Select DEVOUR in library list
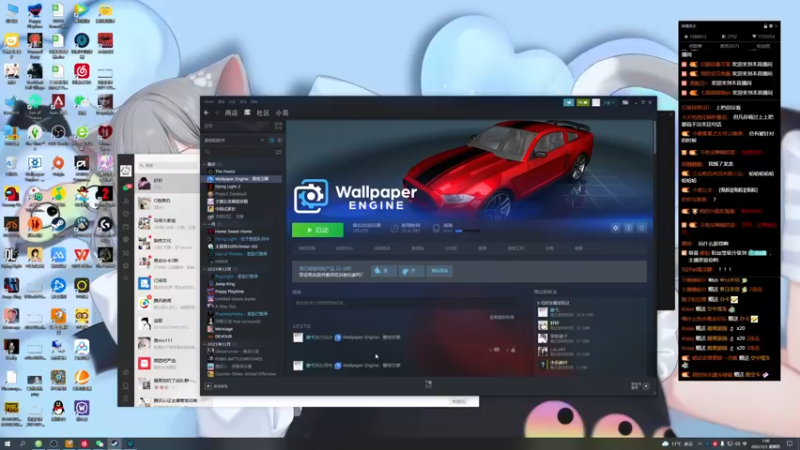The image size is (800, 450). 223,337
